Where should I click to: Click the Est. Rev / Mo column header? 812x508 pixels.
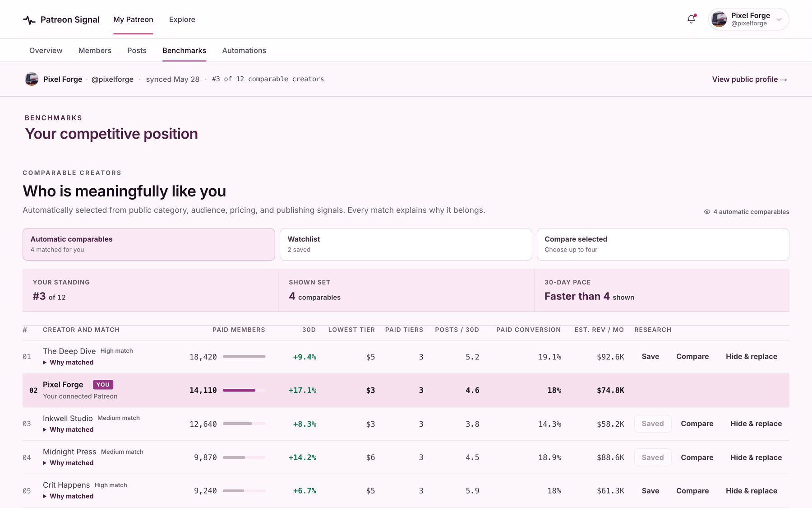[599, 330]
